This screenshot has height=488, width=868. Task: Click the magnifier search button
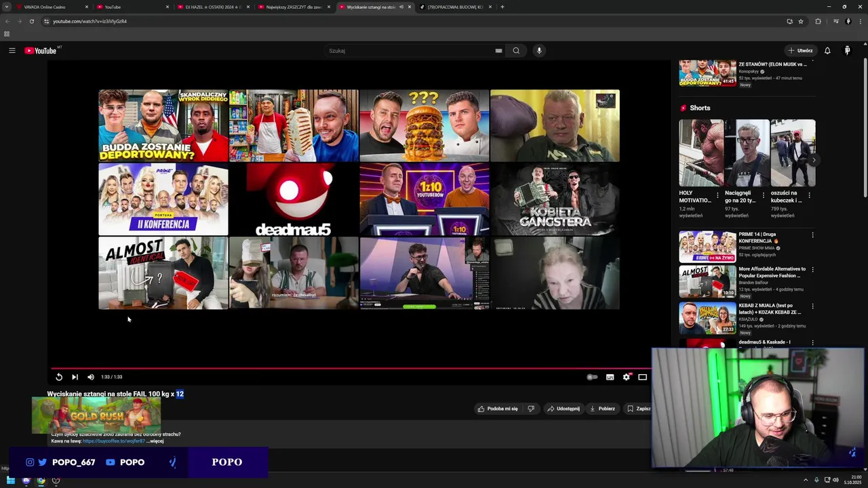pyautogui.click(x=516, y=51)
